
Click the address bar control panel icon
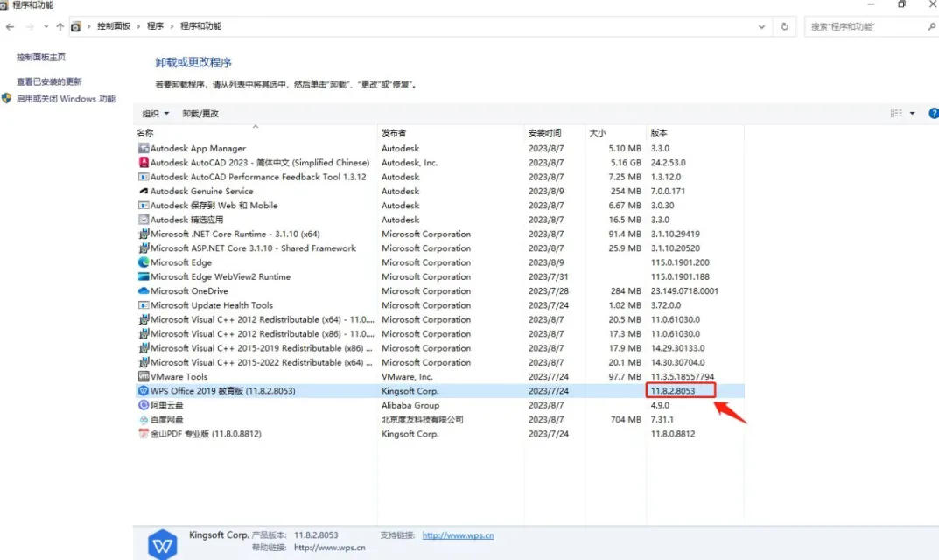tap(76, 26)
